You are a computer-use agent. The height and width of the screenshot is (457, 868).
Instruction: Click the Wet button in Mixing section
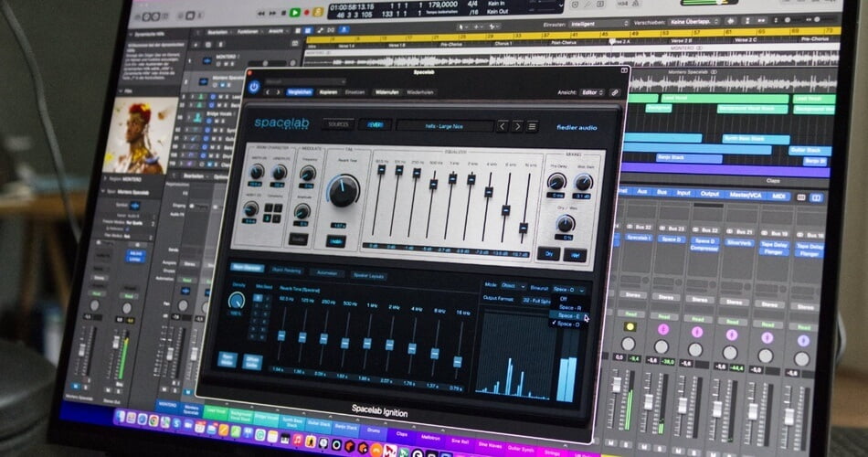point(578,255)
